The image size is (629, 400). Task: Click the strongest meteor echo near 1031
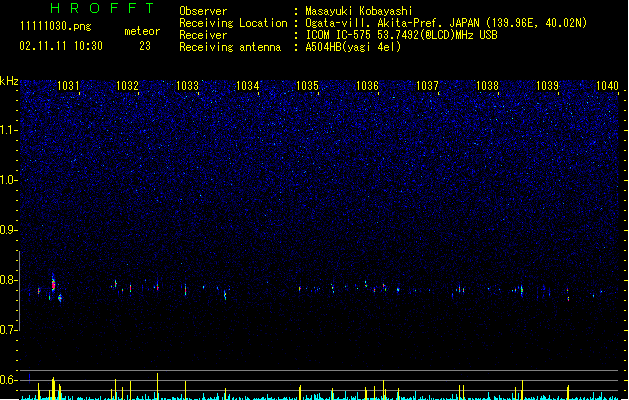(x=53, y=283)
